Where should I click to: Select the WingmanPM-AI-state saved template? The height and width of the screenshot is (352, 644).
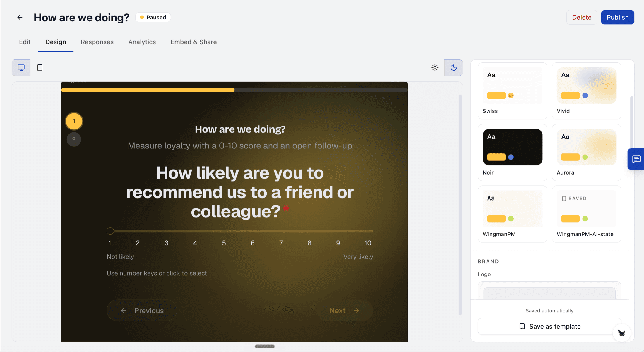587,214
